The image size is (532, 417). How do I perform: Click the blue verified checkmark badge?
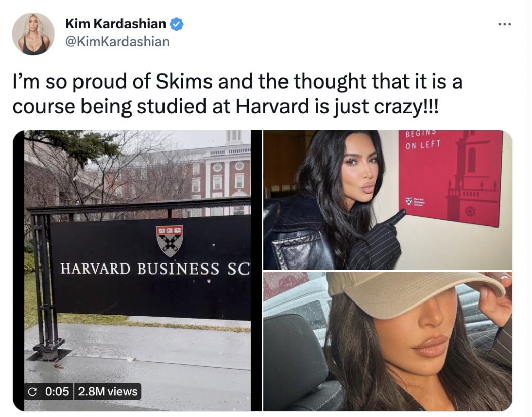[x=177, y=24]
